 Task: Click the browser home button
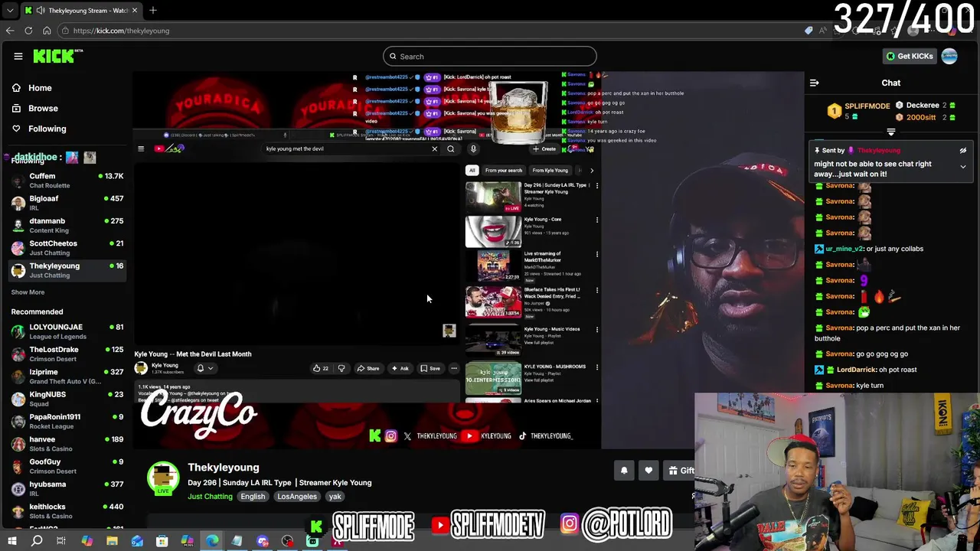[x=47, y=31]
